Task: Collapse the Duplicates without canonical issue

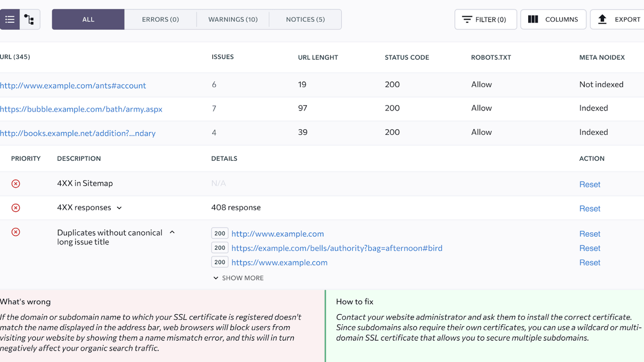Action: point(172,233)
